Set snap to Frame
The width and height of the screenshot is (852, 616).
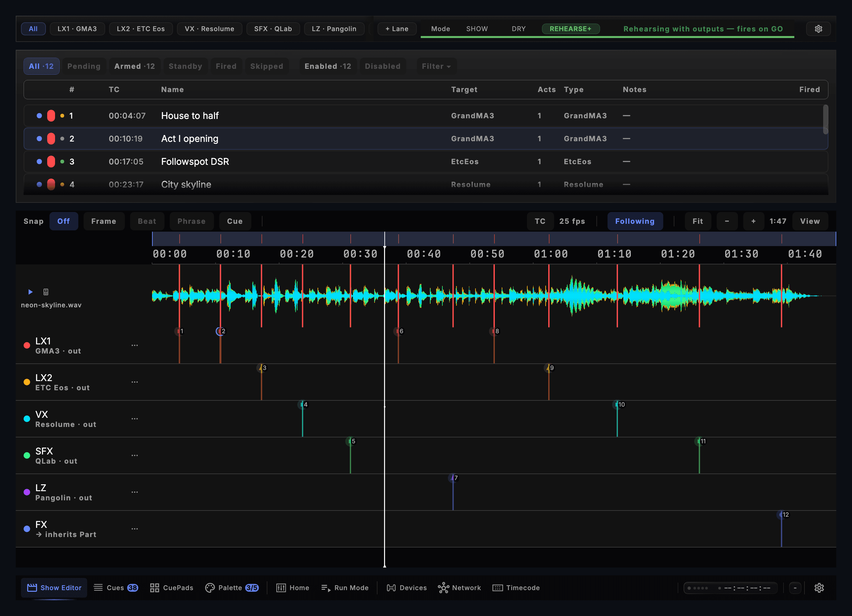point(104,221)
